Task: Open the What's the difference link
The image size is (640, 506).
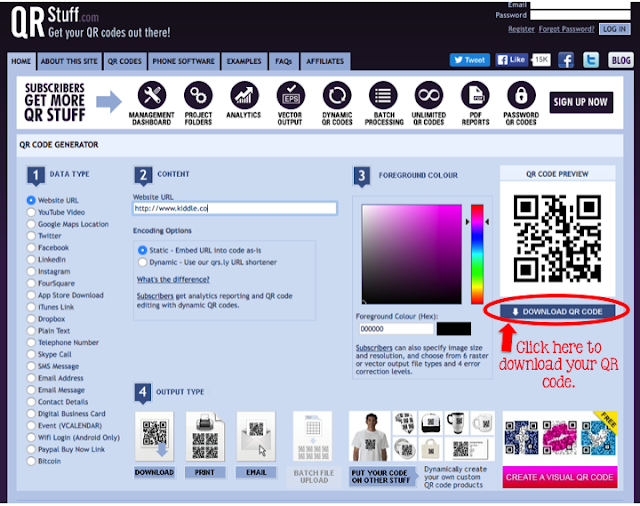Action: [173, 280]
